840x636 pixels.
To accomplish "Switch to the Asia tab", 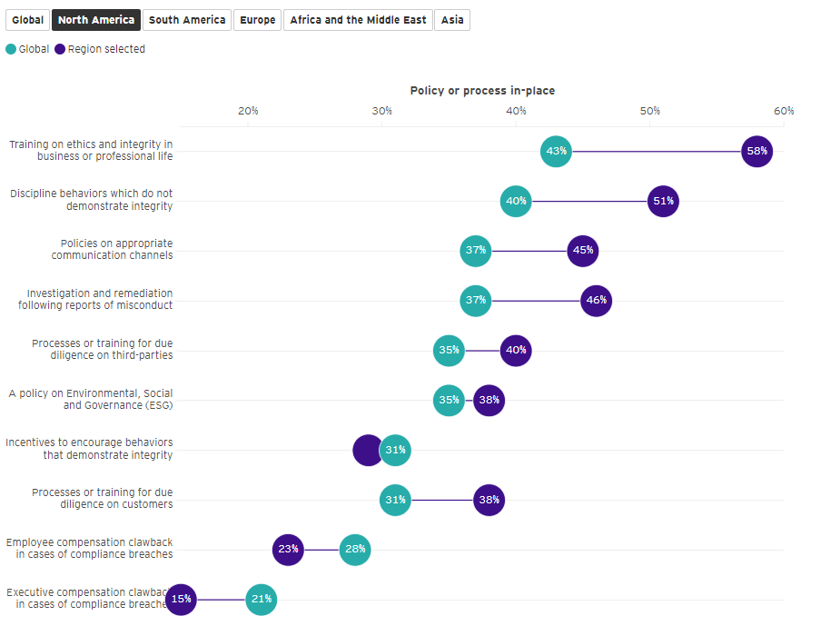I will coord(452,20).
